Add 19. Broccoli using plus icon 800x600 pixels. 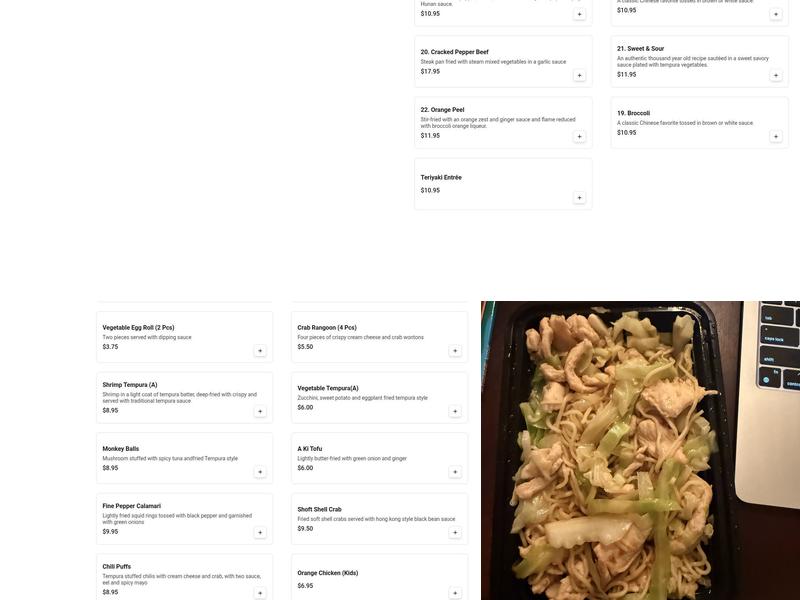(x=776, y=137)
